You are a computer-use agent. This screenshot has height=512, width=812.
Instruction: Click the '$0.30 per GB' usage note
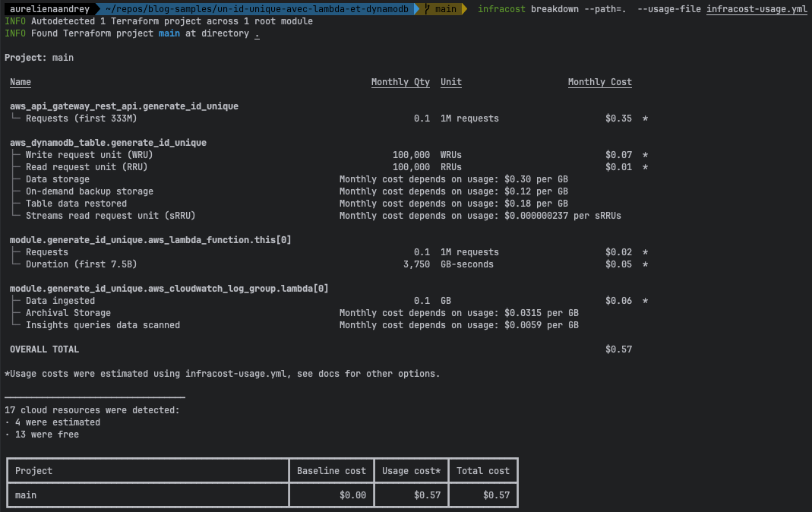(x=536, y=179)
